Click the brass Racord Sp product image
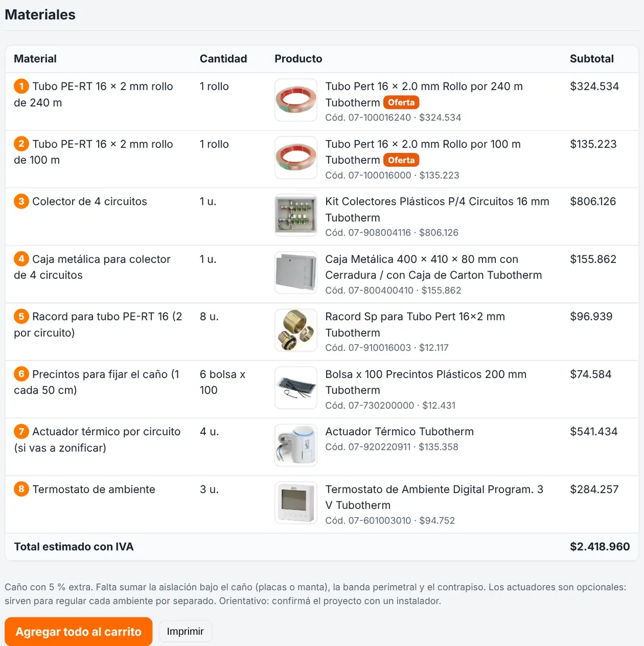The height and width of the screenshot is (646, 644). [296, 330]
